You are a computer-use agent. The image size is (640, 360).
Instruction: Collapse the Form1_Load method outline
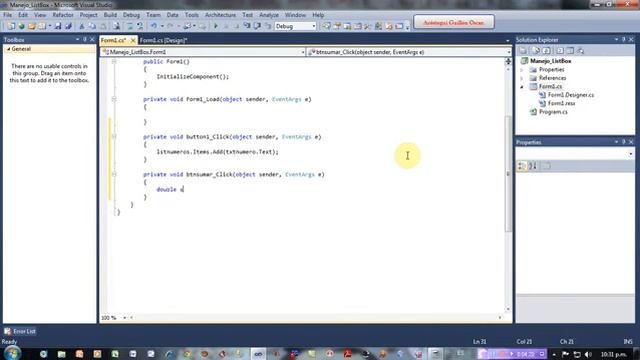(x=114, y=99)
